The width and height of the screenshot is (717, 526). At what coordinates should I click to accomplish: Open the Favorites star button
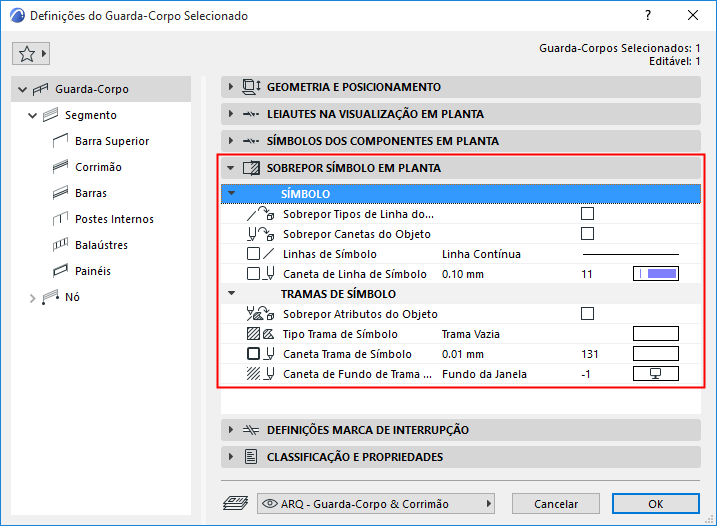tap(31, 54)
